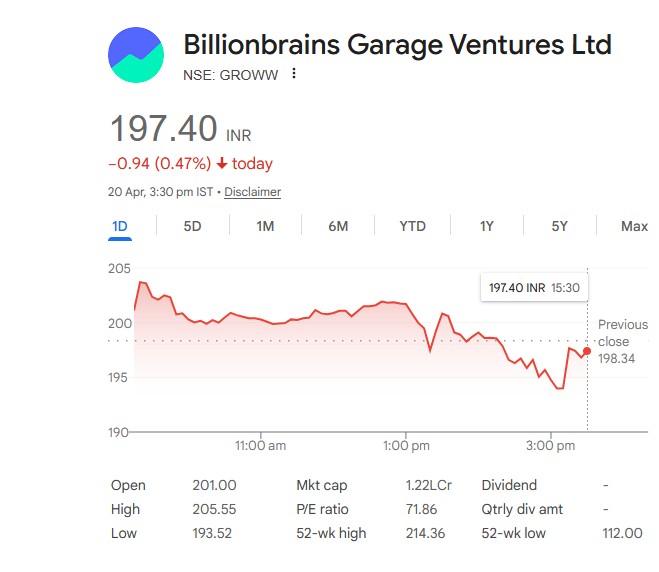
Task: Show the 6M chart range
Action: (338, 226)
